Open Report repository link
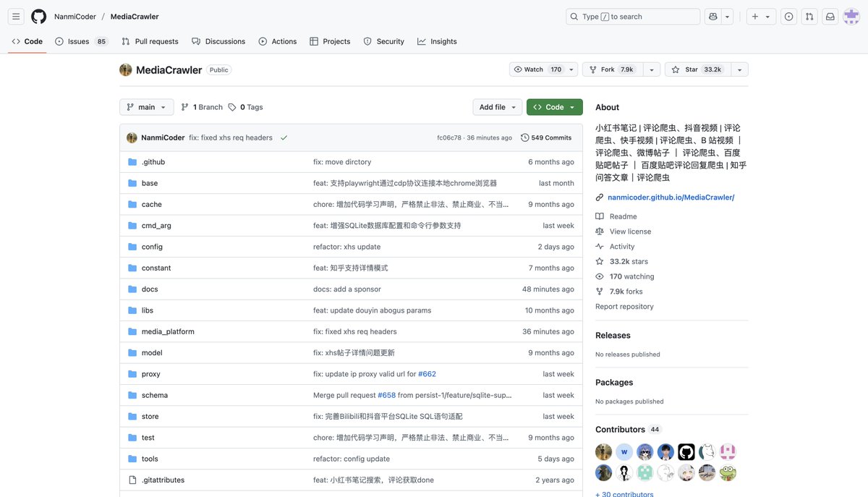 click(624, 307)
